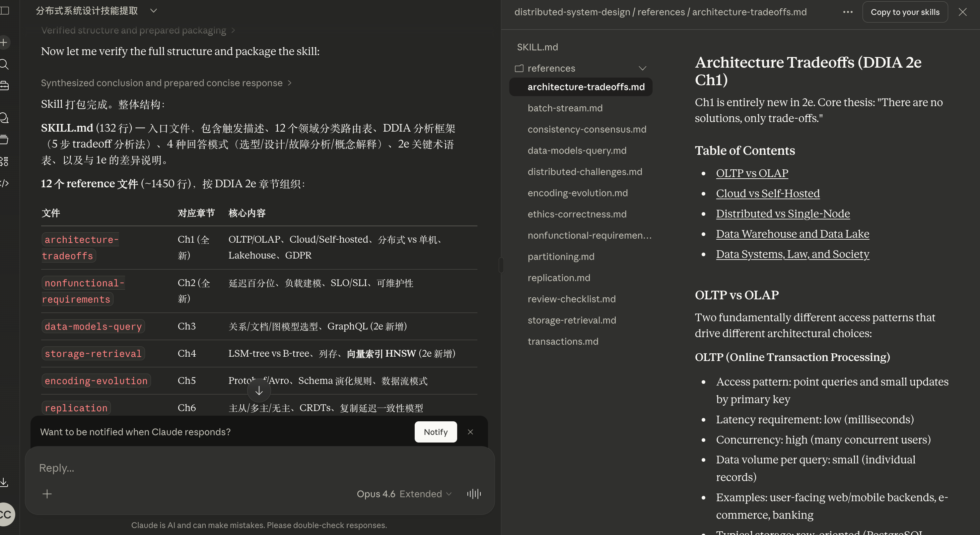The width and height of the screenshot is (980, 535).
Task: Toggle the sidebar panel icon
Action: pos(5,11)
